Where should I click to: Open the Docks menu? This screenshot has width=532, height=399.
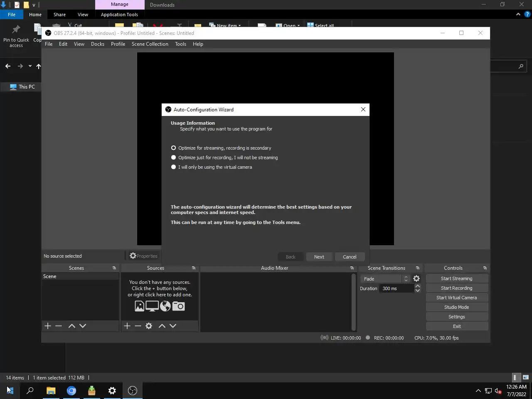(x=98, y=44)
